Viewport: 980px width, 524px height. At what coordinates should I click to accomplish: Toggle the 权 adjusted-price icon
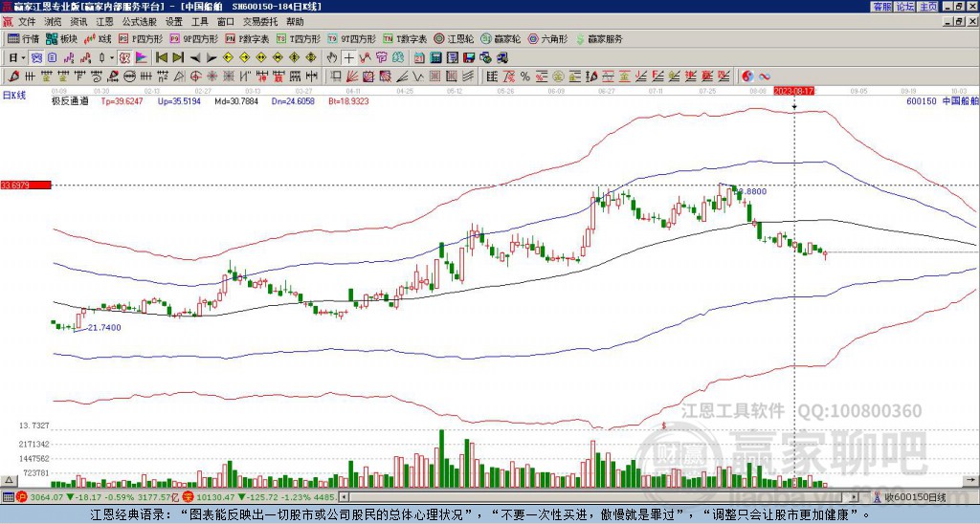point(124,58)
